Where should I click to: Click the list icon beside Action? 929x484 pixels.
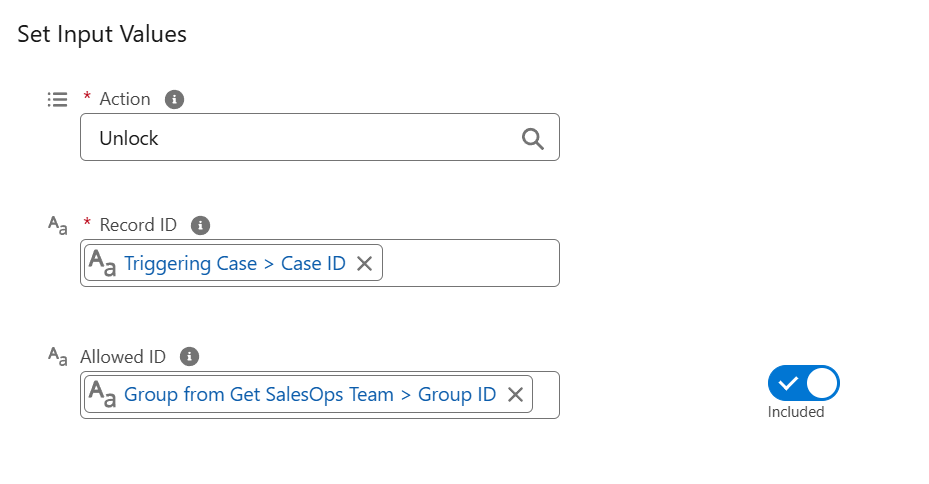click(x=57, y=100)
